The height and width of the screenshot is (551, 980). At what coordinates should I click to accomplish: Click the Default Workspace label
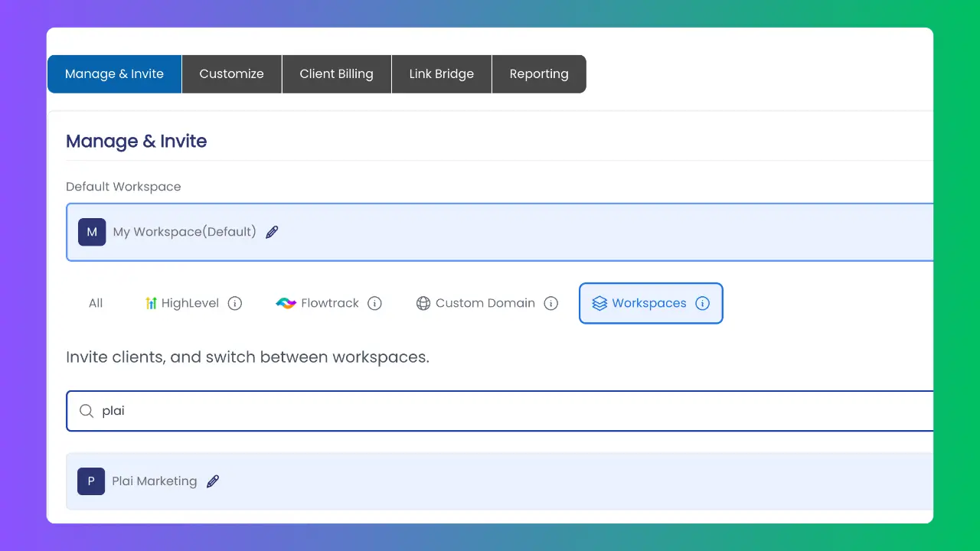click(x=123, y=187)
